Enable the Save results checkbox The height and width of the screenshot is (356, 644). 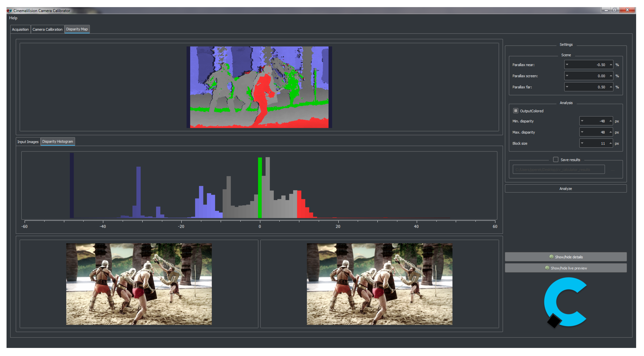pyautogui.click(x=556, y=160)
